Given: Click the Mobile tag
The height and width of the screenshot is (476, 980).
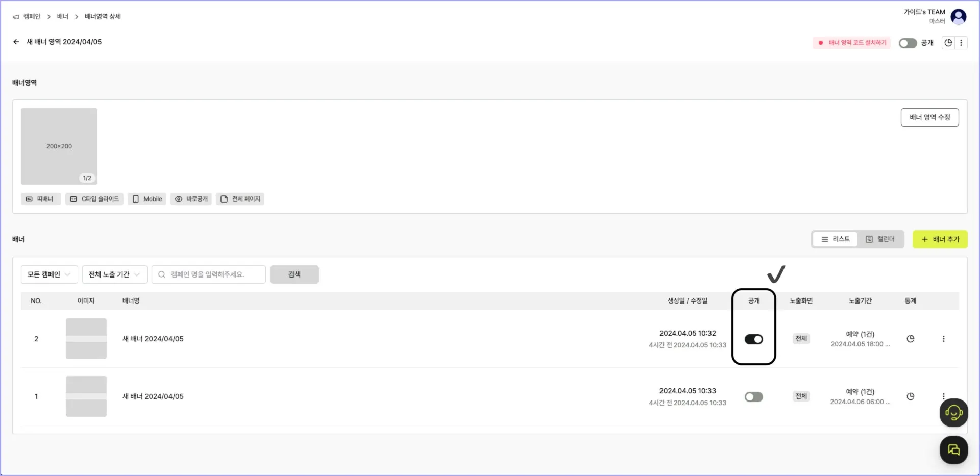Looking at the screenshot, I should click(x=147, y=199).
